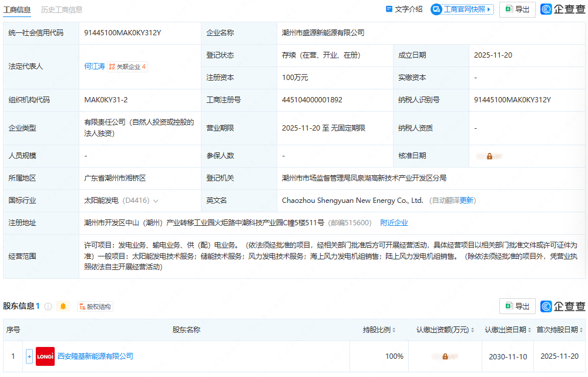Toggle the shareholder bell notification icon
Viewport: 588px width, 377px height.
click(x=63, y=306)
